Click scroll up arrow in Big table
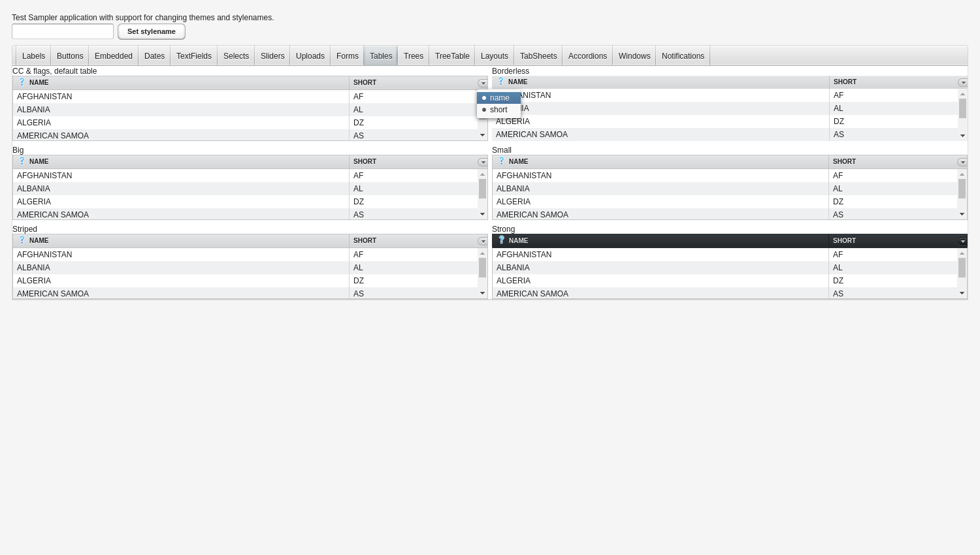This screenshot has width=980, height=555. tap(482, 174)
